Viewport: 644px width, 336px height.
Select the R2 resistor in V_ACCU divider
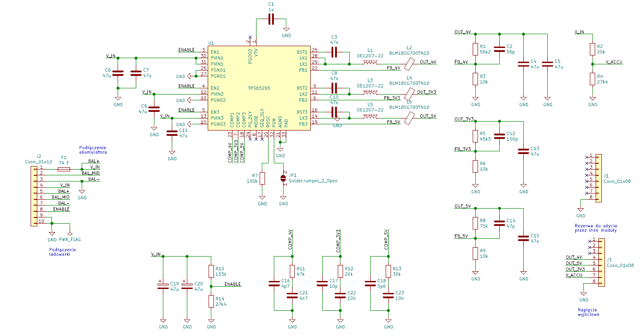tap(593, 49)
